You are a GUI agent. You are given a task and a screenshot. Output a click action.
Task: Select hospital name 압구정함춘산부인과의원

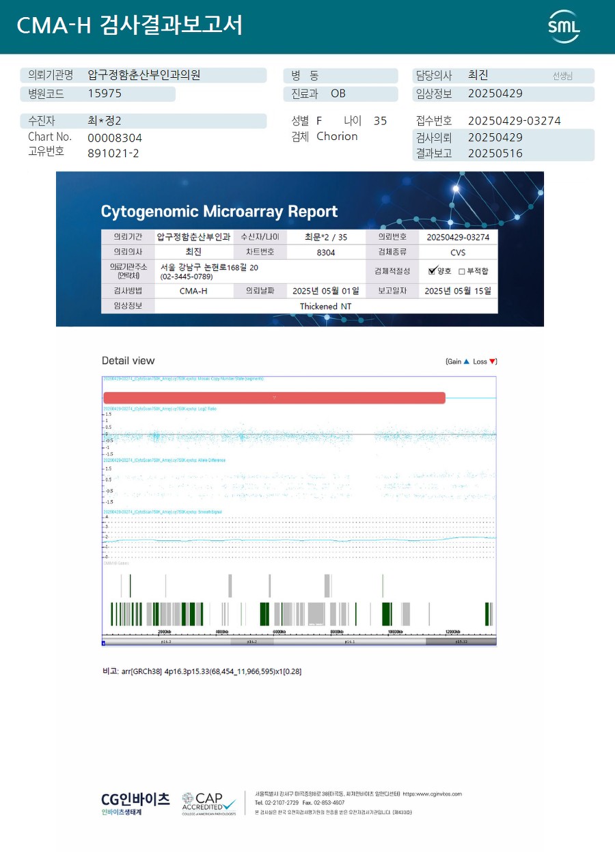click(x=144, y=75)
